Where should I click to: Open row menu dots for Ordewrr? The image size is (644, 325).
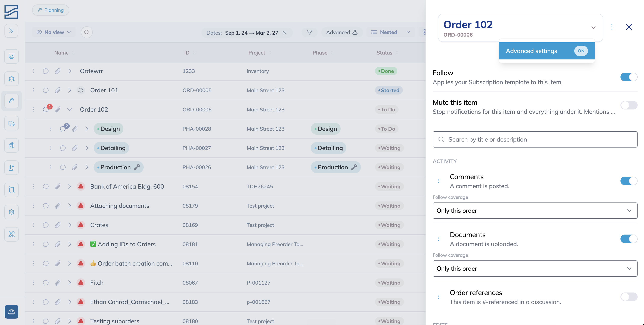34,71
